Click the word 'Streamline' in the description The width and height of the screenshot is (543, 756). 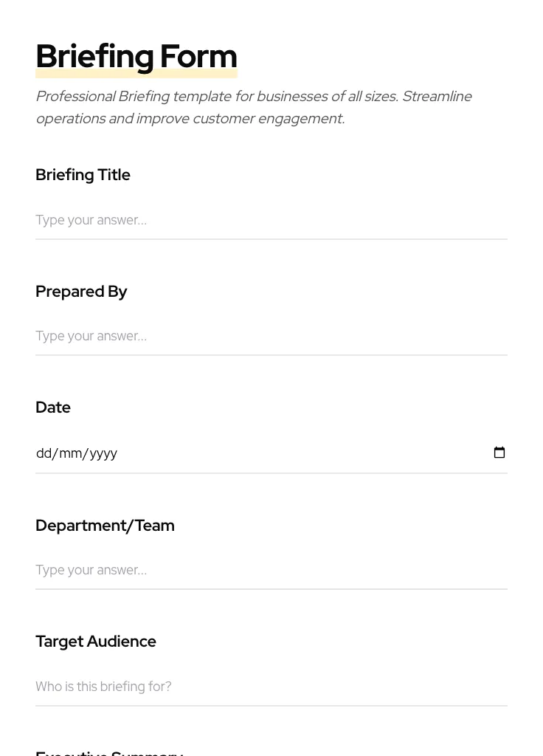437,97
